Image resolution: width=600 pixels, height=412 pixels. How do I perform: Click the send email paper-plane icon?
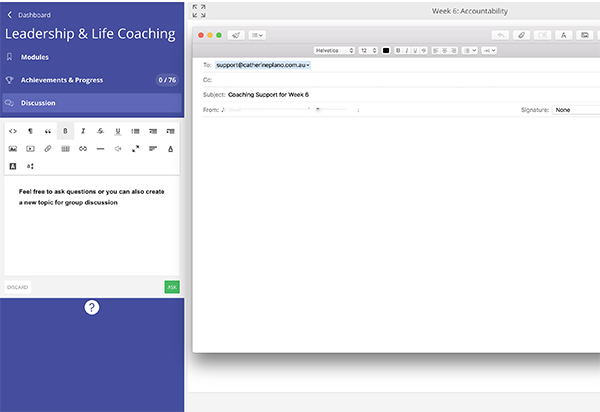(x=236, y=35)
